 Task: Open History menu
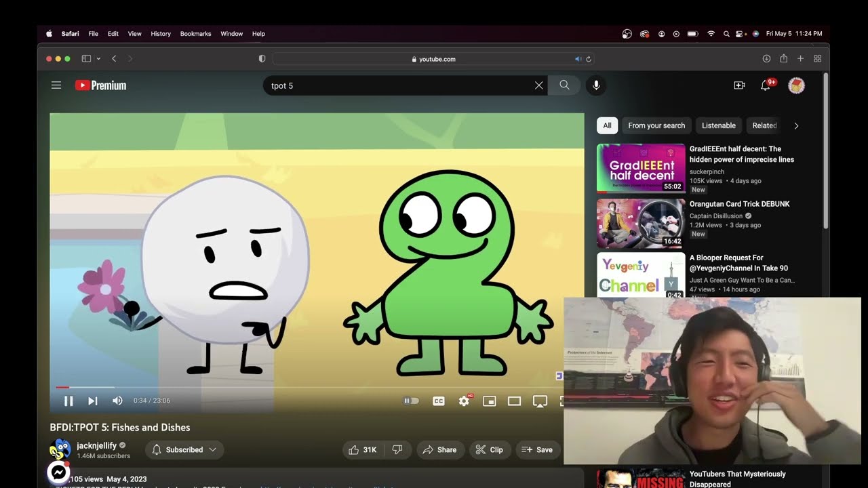click(x=161, y=34)
